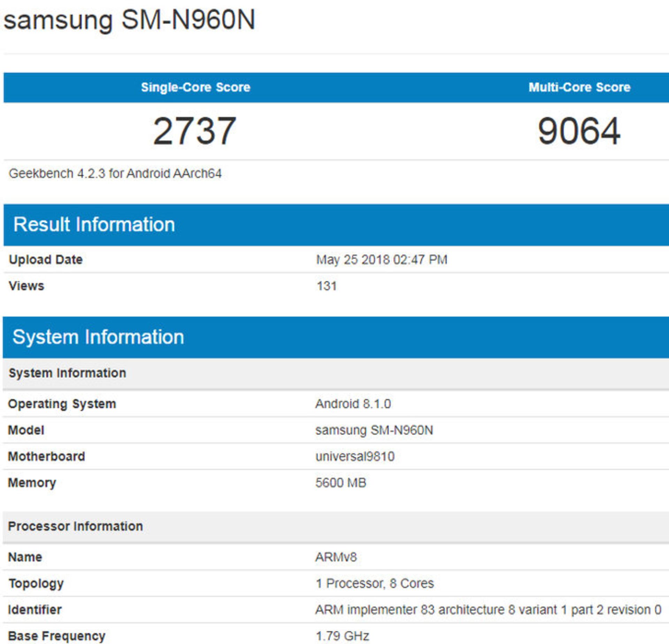Click the Result Information section header

94,224
